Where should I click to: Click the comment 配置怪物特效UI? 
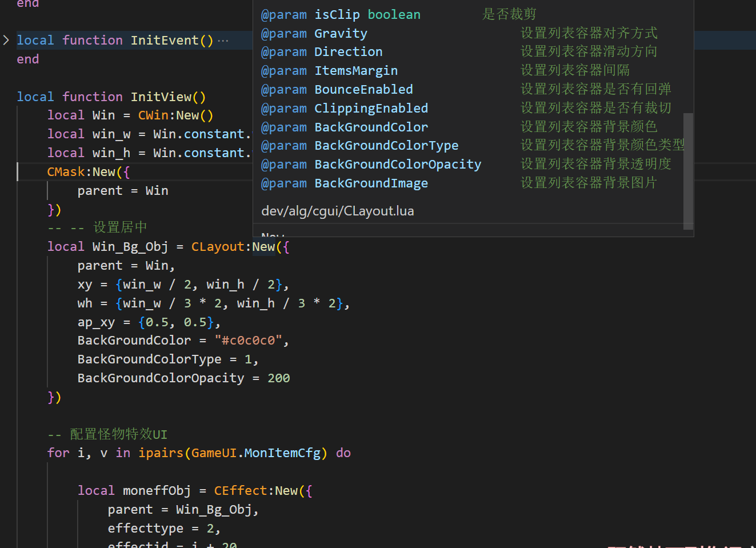(x=119, y=434)
